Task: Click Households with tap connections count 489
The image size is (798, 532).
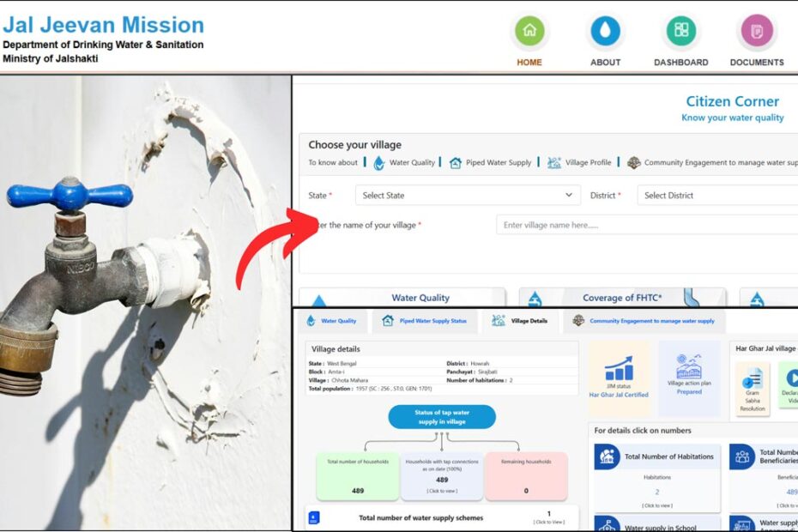Action: point(442,480)
